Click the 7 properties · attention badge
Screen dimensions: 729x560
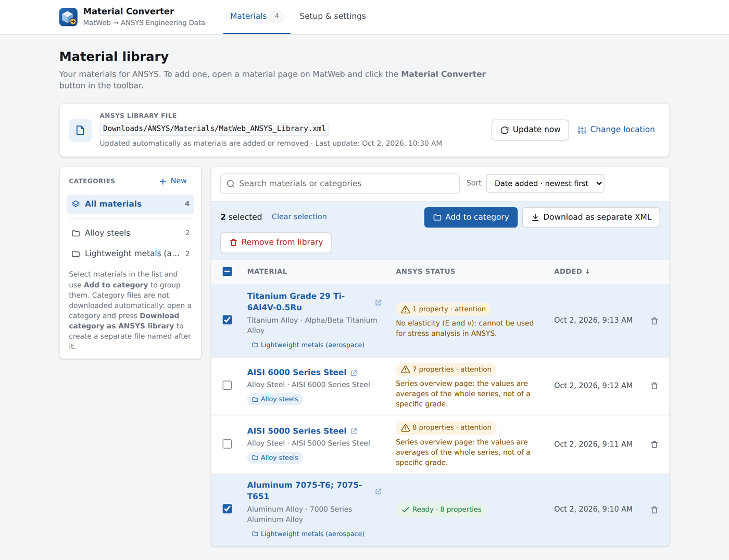click(x=446, y=370)
